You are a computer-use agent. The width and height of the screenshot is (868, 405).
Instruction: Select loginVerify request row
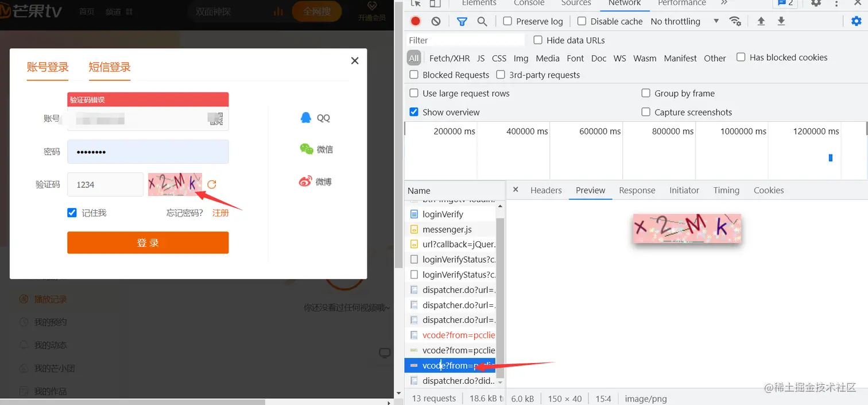[x=451, y=214]
